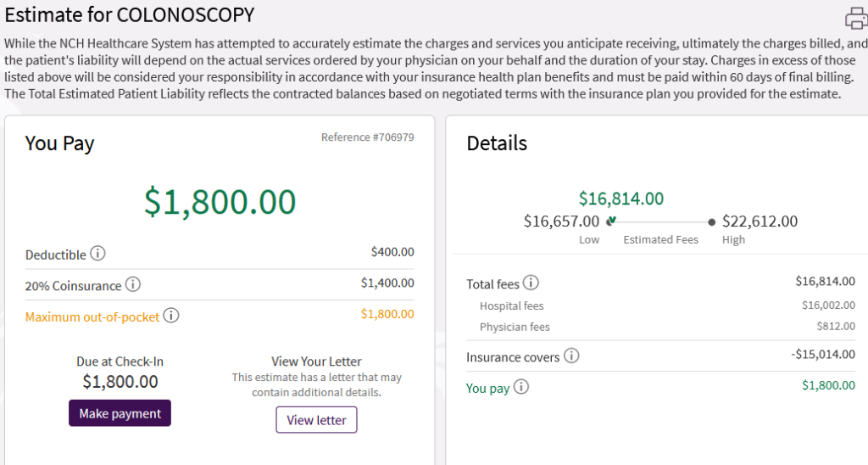868x465 pixels.
Task: Select the Reference #706979 text
Action: (x=367, y=137)
